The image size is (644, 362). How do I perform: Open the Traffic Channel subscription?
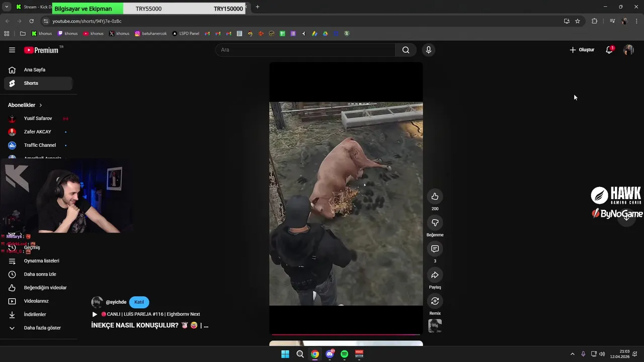(x=38, y=145)
